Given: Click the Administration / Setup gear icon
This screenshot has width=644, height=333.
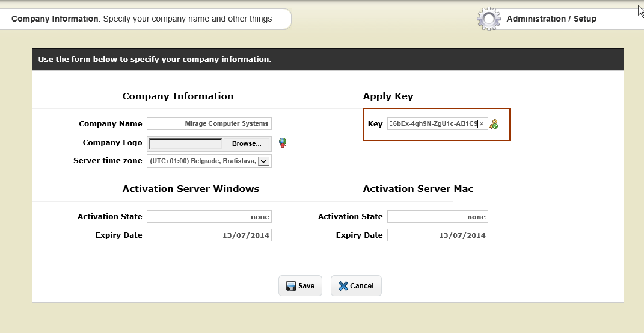Looking at the screenshot, I should [489, 19].
